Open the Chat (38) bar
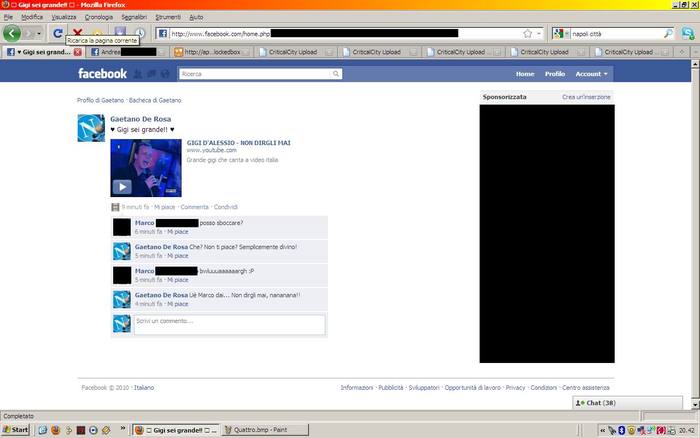Screen dimensions: 700x438 (627, 403)
